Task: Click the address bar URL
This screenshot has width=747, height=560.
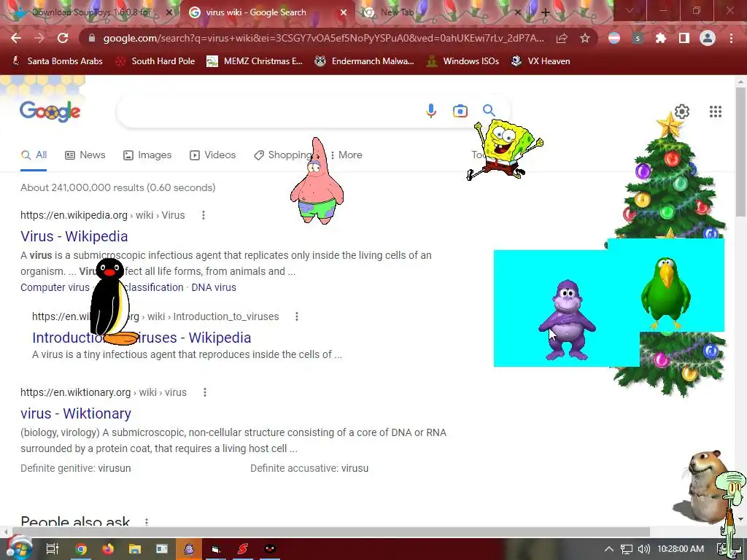Action: point(323,38)
